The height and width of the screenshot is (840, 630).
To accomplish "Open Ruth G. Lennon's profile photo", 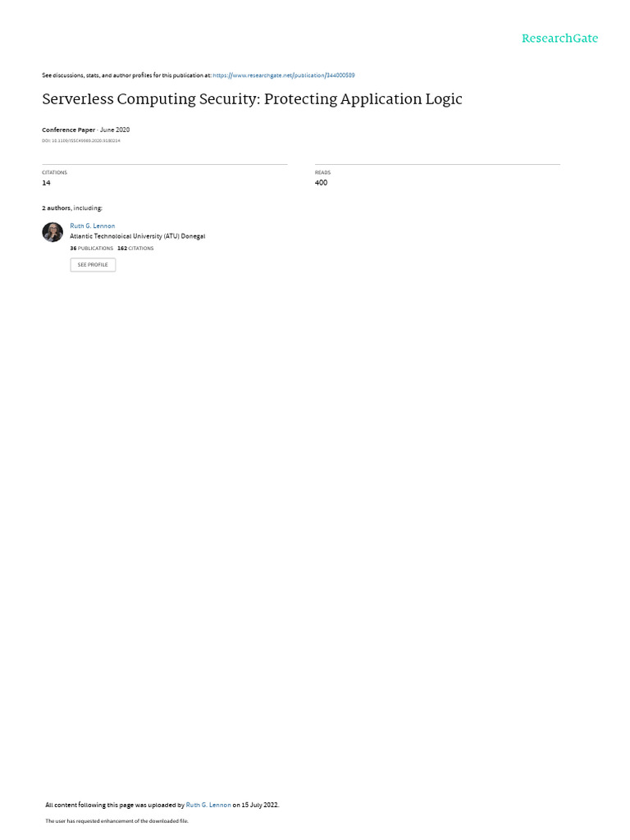I will (x=52, y=232).
